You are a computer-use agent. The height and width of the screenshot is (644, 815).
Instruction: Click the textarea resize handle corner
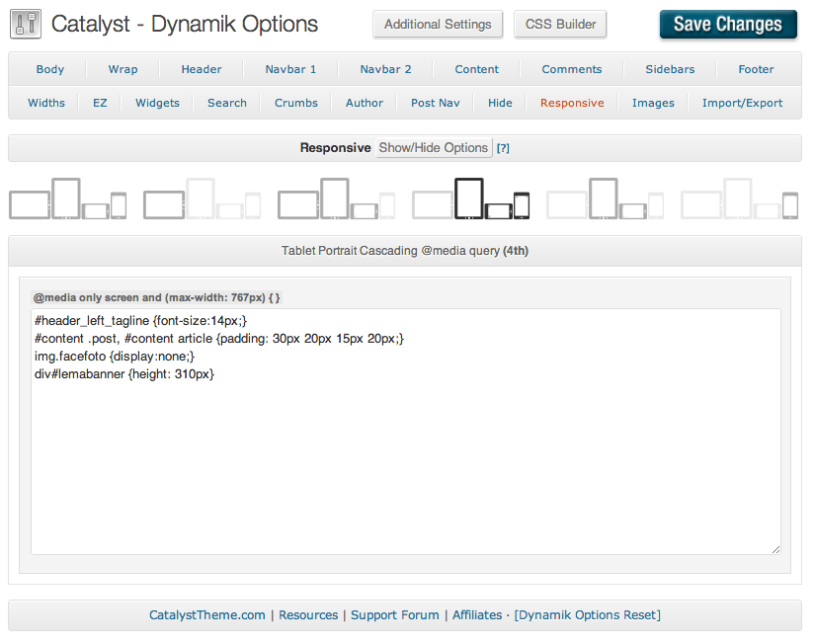[775, 549]
